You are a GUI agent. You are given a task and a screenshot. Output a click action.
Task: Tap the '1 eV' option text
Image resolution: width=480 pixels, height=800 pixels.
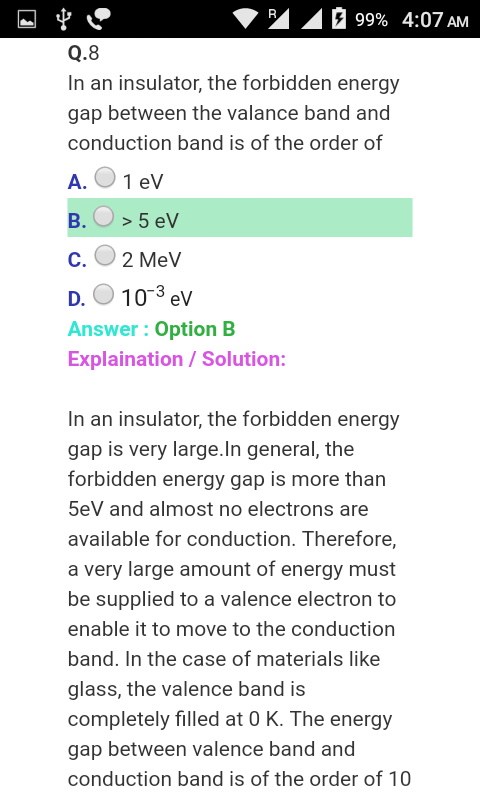pos(143,182)
